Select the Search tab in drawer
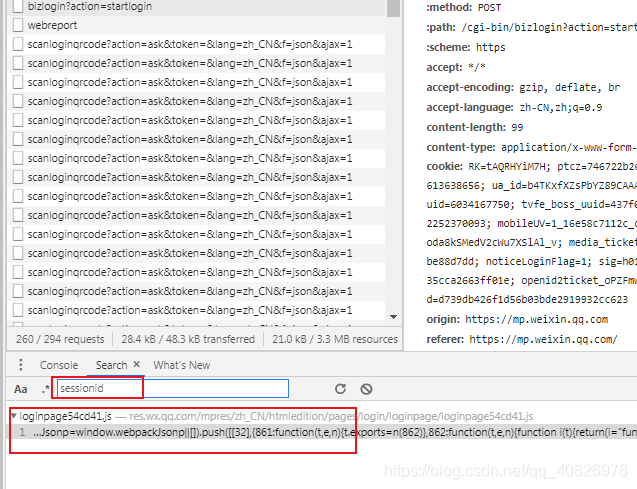The height and width of the screenshot is (489, 637). [x=111, y=365]
